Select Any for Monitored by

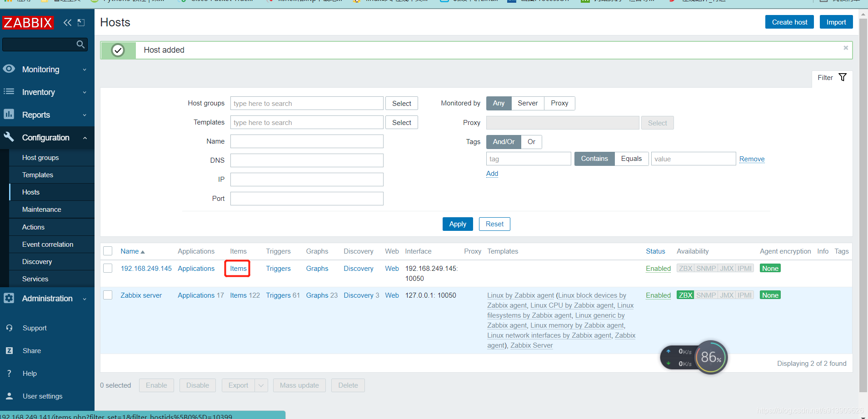[x=499, y=103]
